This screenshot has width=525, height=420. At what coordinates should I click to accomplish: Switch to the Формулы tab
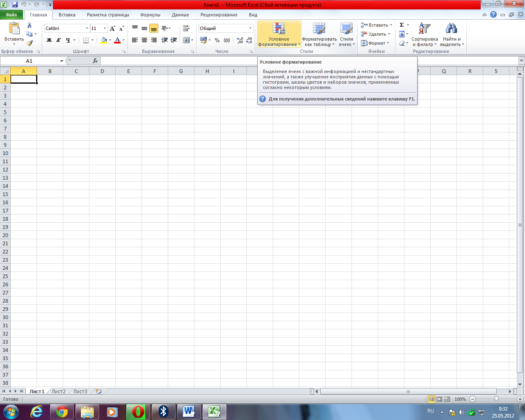[x=150, y=15]
